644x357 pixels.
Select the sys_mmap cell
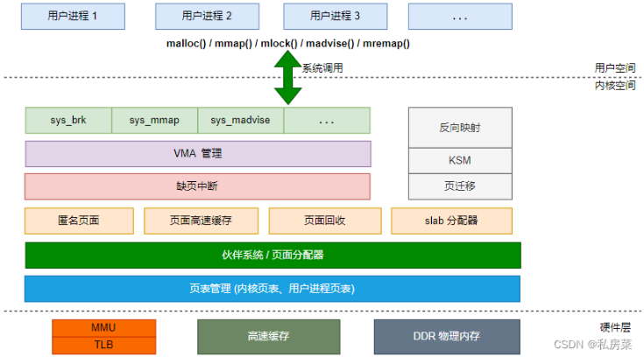(x=154, y=120)
